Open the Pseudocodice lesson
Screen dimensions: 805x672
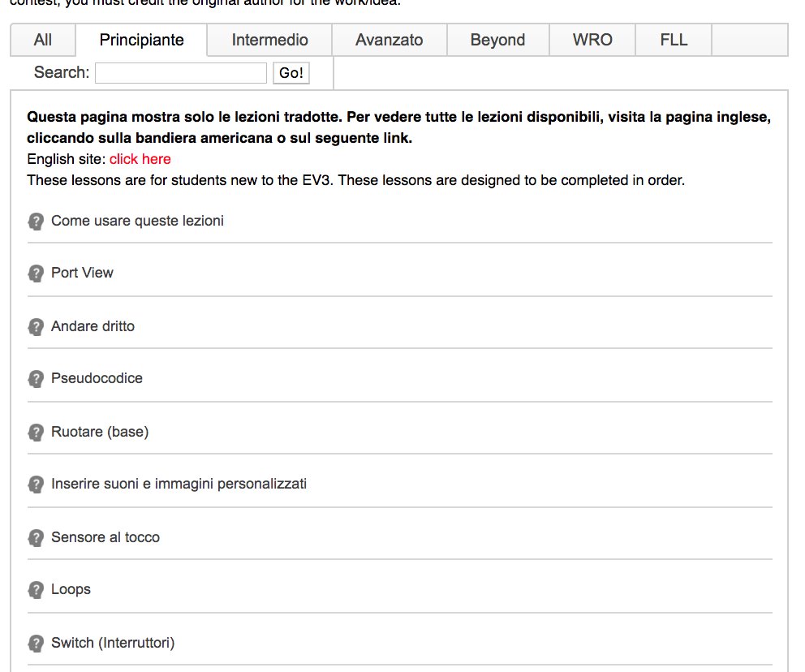[x=97, y=378]
